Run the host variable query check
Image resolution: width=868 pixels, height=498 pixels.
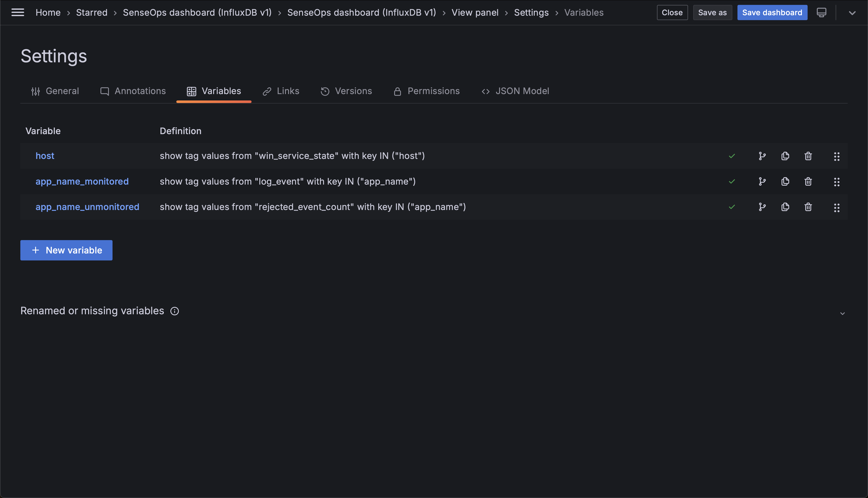[762, 156]
